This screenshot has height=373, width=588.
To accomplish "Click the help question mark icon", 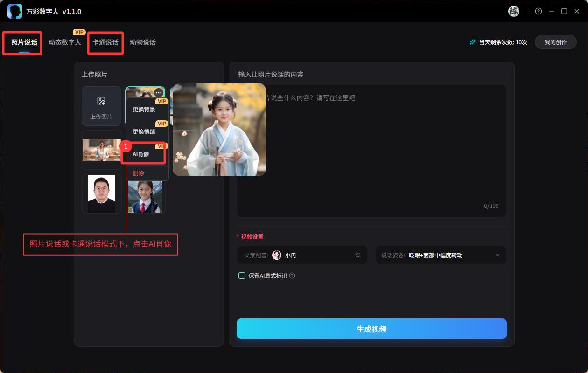I will [x=539, y=11].
